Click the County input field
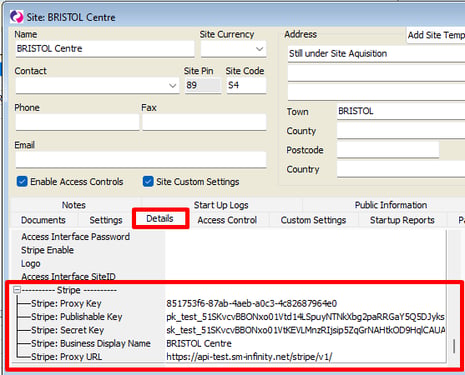 tap(401, 130)
